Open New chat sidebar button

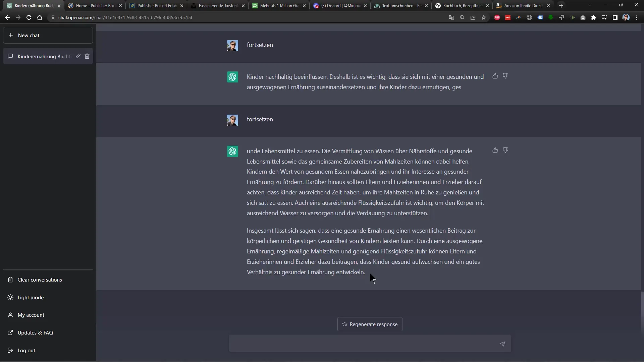pyautogui.click(x=48, y=35)
